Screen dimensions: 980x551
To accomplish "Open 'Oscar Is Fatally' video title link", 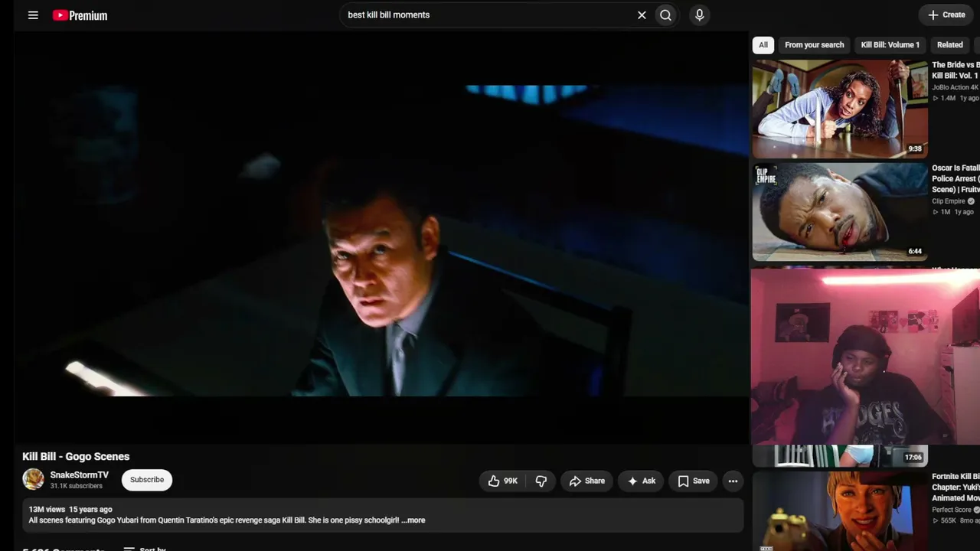I will 955,178.
